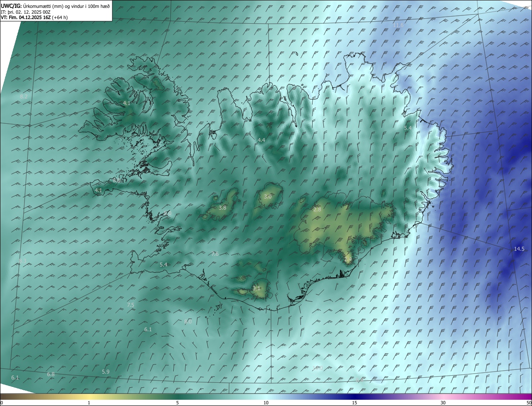This screenshot has width=532, height=406.
Task: Click the 7.5 value label
Action: (131, 305)
